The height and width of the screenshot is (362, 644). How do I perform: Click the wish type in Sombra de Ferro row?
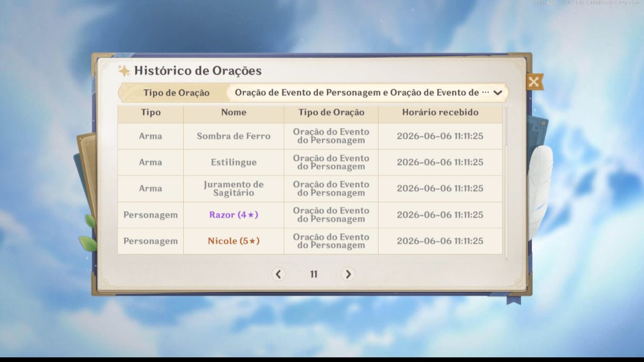click(x=331, y=136)
